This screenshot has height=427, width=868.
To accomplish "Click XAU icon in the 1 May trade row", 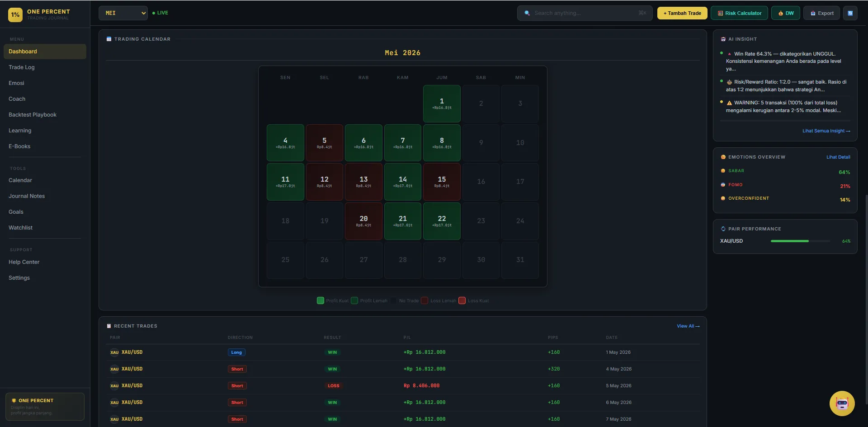I will pos(114,352).
